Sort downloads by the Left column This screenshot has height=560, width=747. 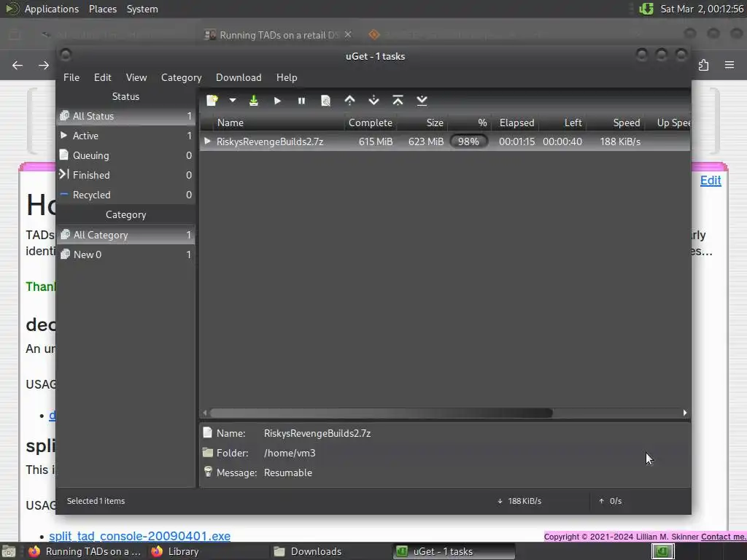pyautogui.click(x=562, y=122)
